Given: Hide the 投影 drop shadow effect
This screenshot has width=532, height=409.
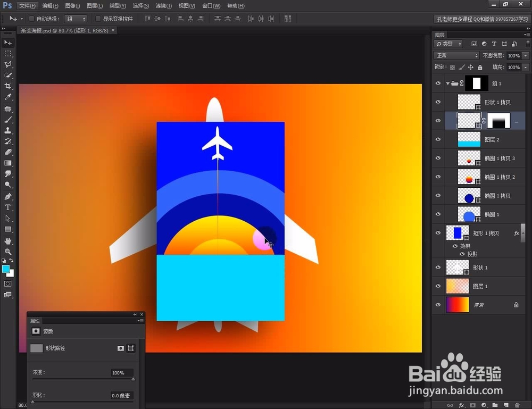Looking at the screenshot, I should (x=461, y=254).
